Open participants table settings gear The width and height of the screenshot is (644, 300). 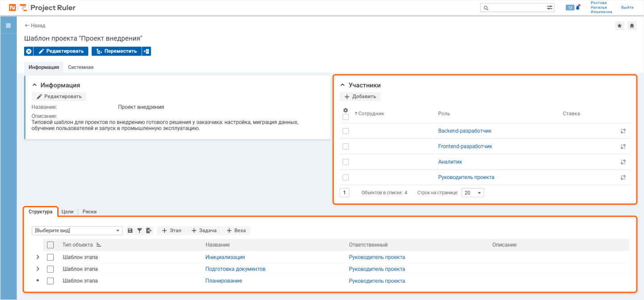coord(345,110)
